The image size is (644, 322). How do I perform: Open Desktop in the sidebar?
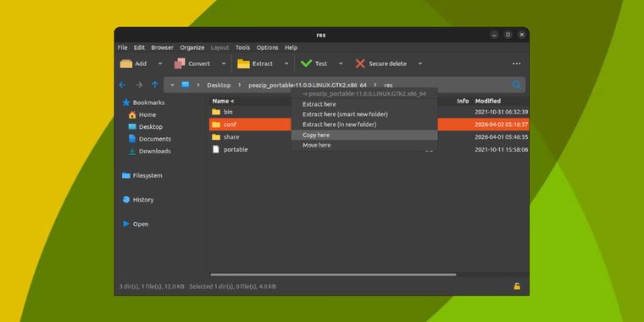click(146, 127)
